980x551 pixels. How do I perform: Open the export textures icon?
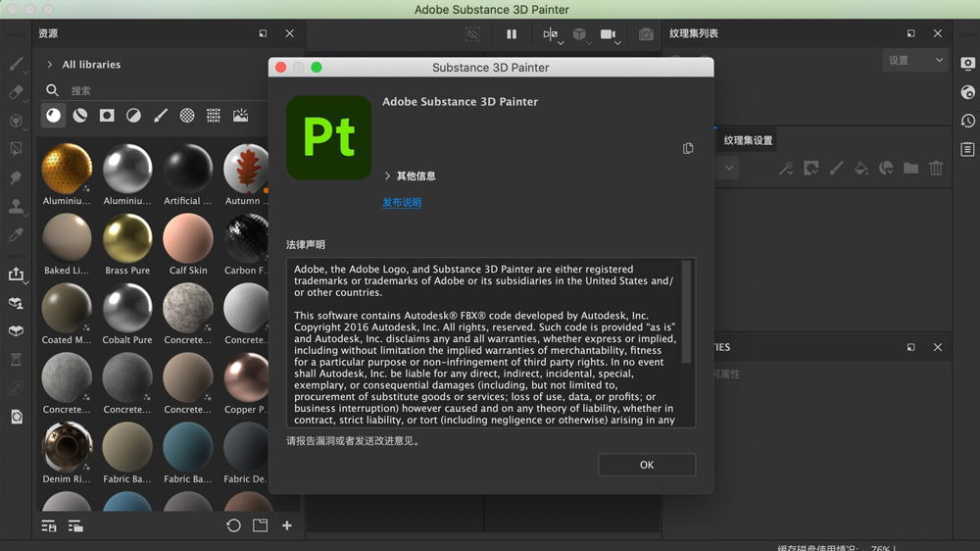[17, 274]
